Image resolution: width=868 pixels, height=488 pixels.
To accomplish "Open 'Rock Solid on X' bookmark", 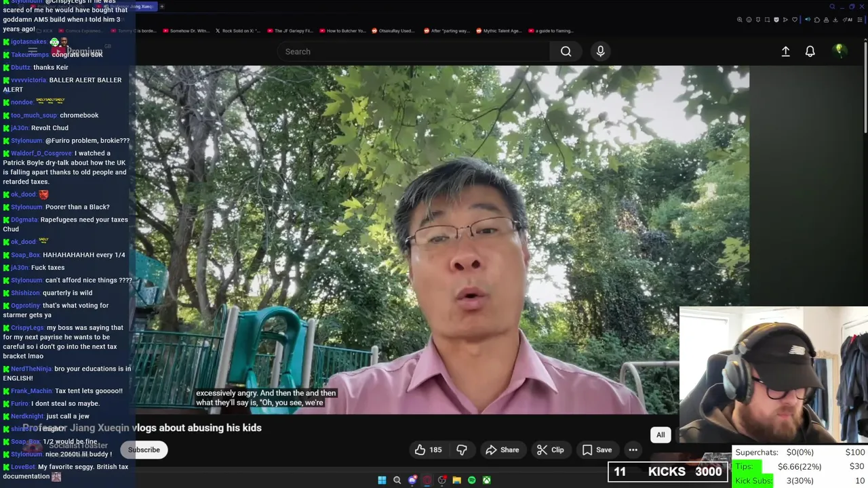I will tap(239, 30).
